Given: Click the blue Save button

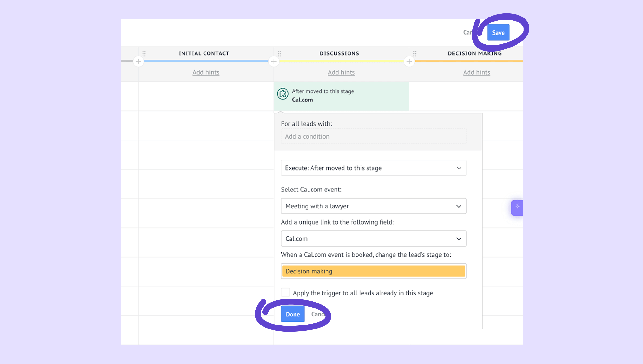Looking at the screenshot, I should click(498, 33).
